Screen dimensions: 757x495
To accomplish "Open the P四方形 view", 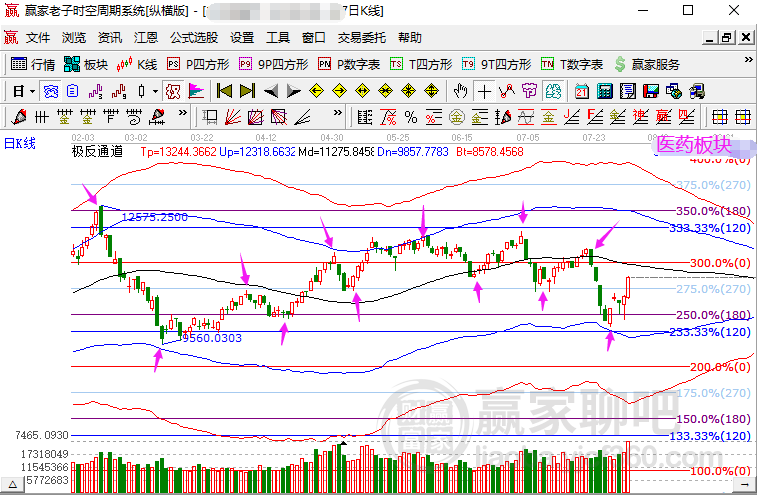I will pyautogui.click(x=198, y=64).
